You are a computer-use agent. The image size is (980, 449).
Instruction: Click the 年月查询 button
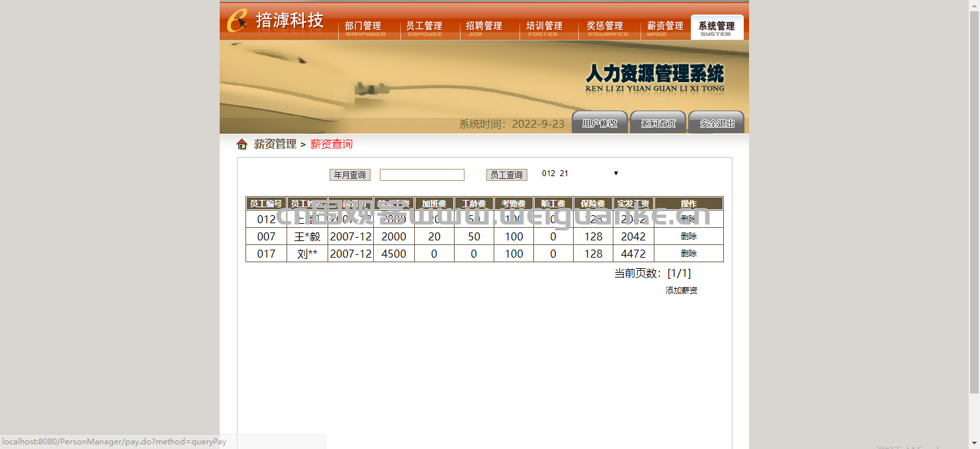pos(349,175)
